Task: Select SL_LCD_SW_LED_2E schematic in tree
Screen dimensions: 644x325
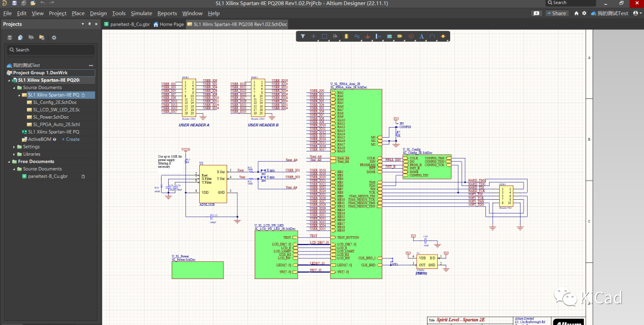Action: click(54, 110)
